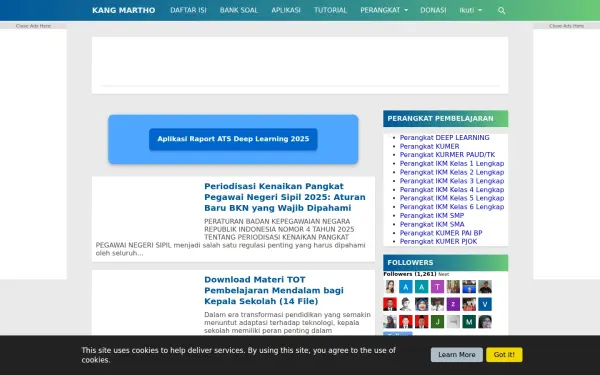Open Perangkat IKM Kelas 2 Lengkap
The image size is (600, 375).
pyautogui.click(x=452, y=172)
